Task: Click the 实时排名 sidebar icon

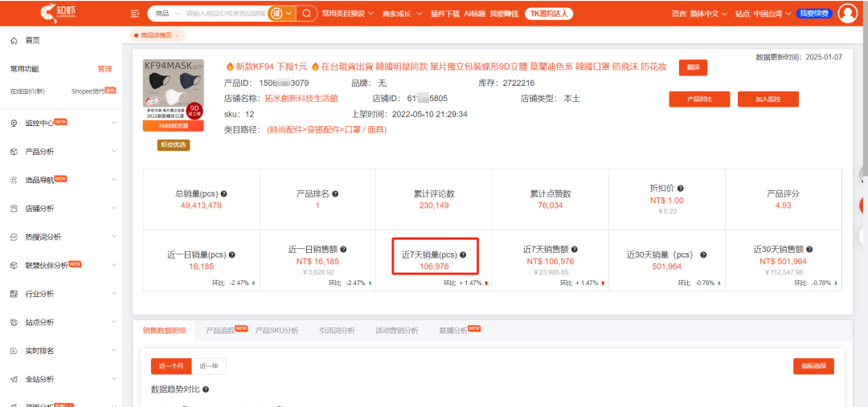Action: tap(14, 351)
